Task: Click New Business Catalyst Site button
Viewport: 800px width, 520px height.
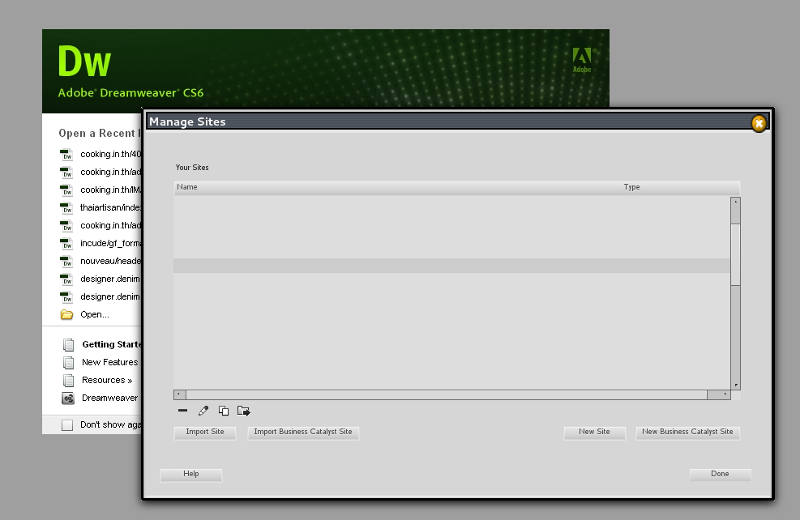Action: (687, 432)
